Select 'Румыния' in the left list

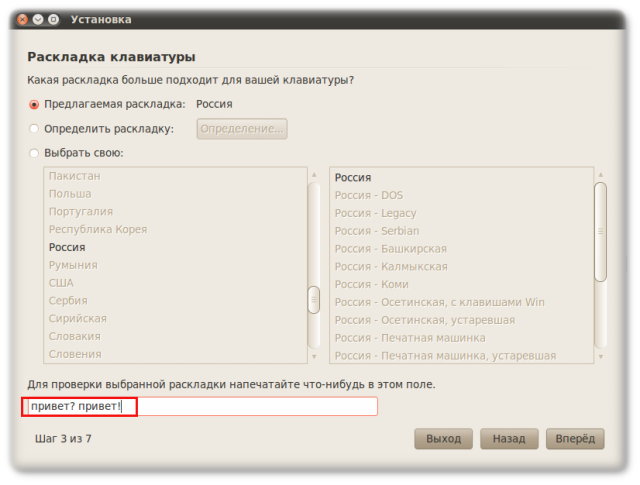coord(73,265)
